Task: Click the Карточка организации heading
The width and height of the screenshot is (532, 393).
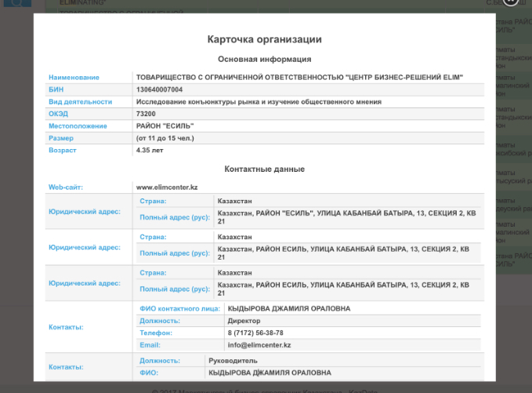Action: click(x=265, y=39)
